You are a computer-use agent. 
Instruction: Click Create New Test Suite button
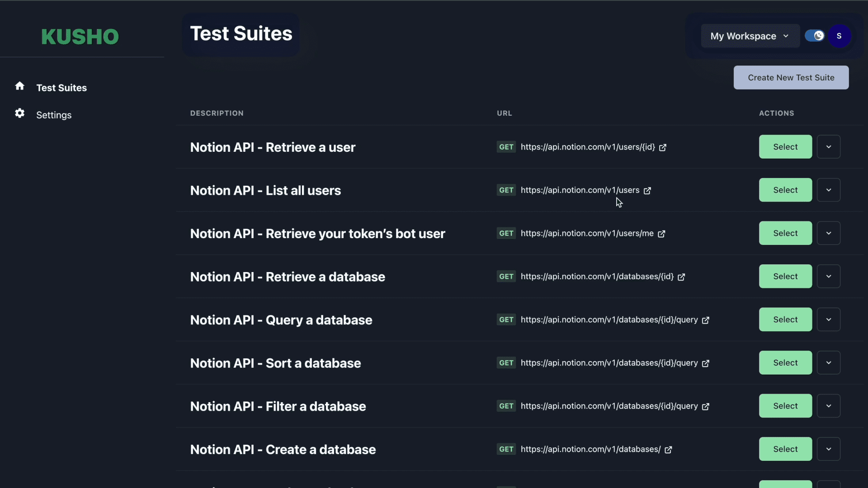click(x=791, y=77)
